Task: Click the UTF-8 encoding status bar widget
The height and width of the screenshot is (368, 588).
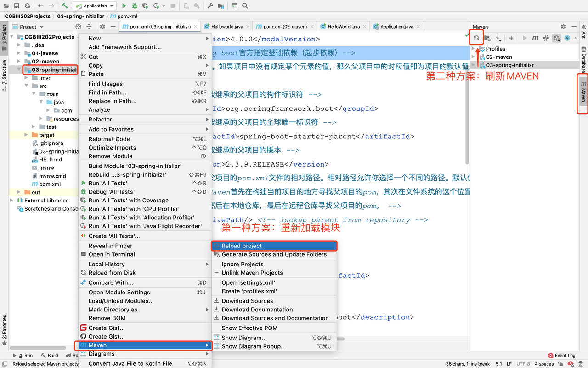Action: [x=523, y=364]
